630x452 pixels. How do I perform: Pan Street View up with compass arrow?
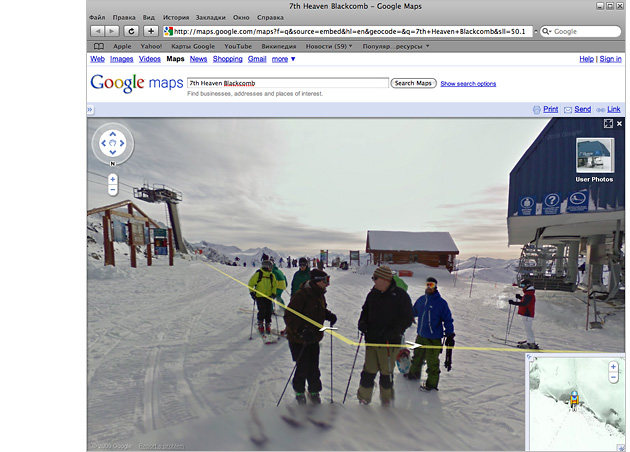(112, 134)
